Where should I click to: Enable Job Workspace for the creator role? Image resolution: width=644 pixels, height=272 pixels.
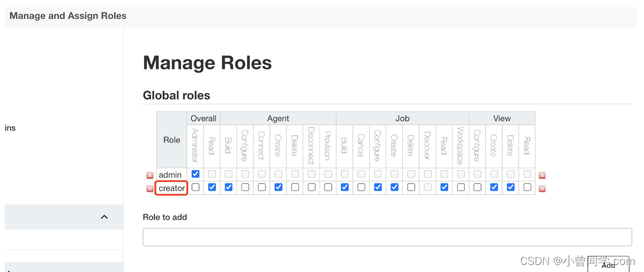461,187
